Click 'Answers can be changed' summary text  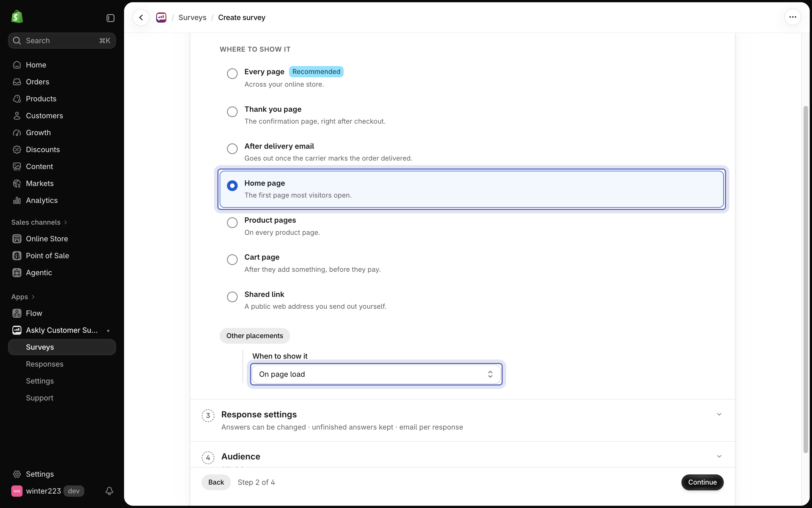coord(263,427)
